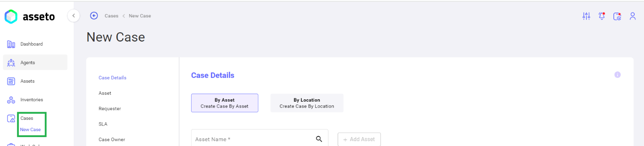Open the Agents sidebar icon
Image resolution: width=644 pixels, height=146 pixels.
[11, 63]
